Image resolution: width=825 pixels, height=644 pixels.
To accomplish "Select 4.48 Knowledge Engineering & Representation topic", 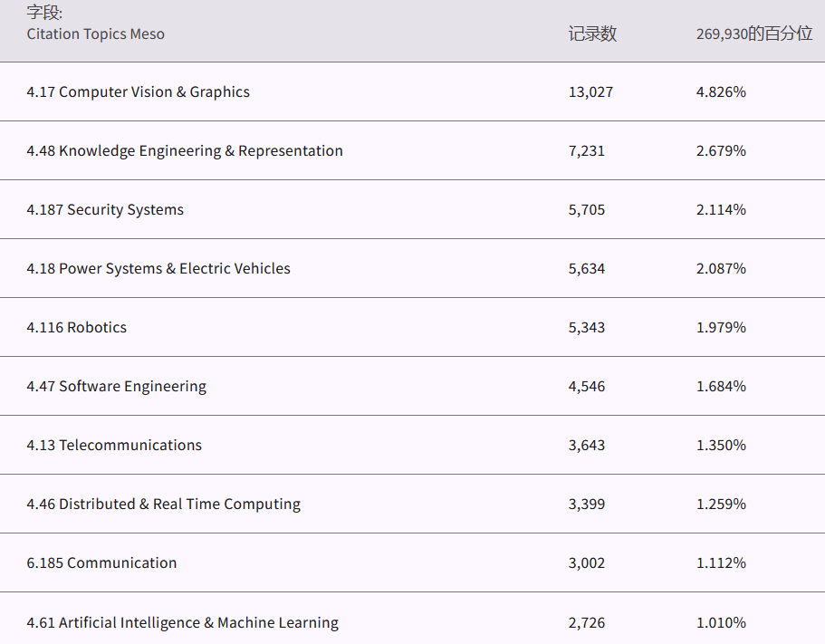I will click(x=185, y=150).
